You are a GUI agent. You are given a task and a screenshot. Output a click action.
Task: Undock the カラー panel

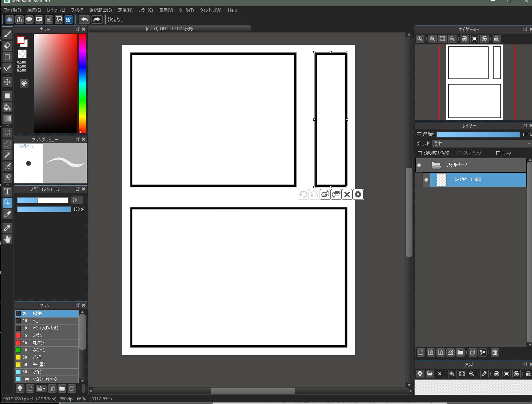pyautogui.click(x=78, y=29)
